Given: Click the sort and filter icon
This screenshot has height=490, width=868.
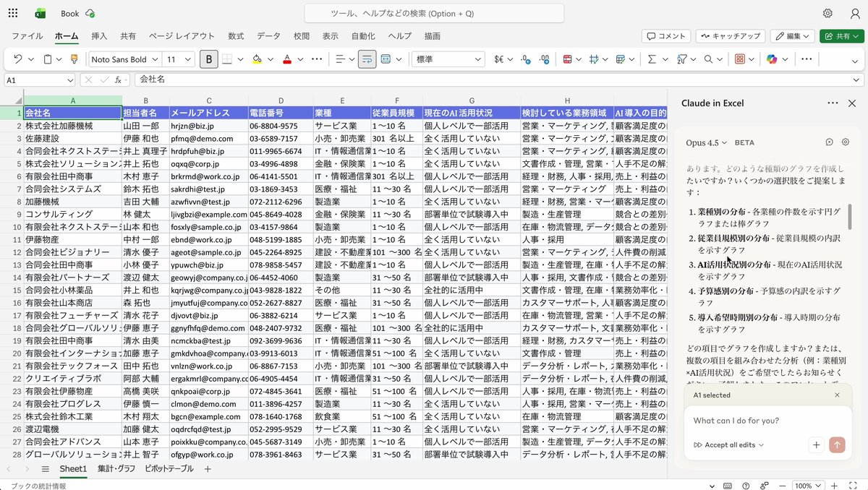Looking at the screenshot, I should pyautogui.click(x=683, y=59).
